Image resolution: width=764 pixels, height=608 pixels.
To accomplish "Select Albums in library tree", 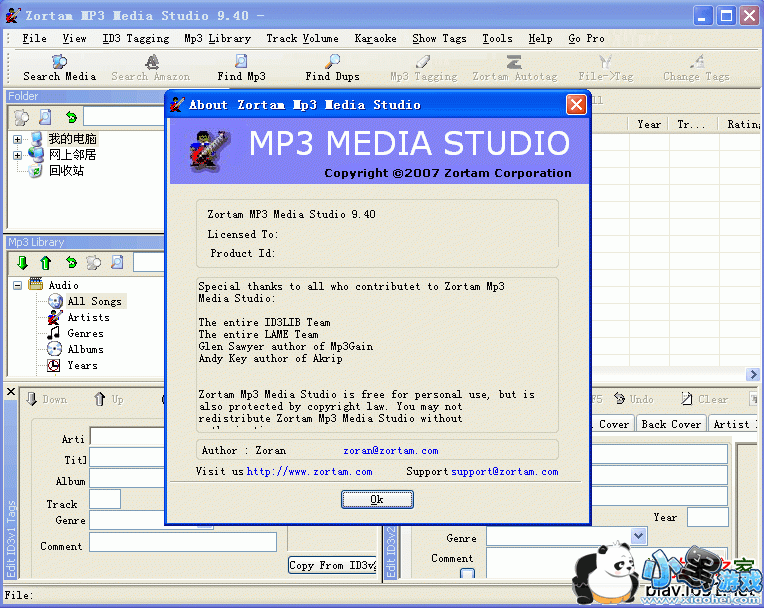I will click(85, 349).
